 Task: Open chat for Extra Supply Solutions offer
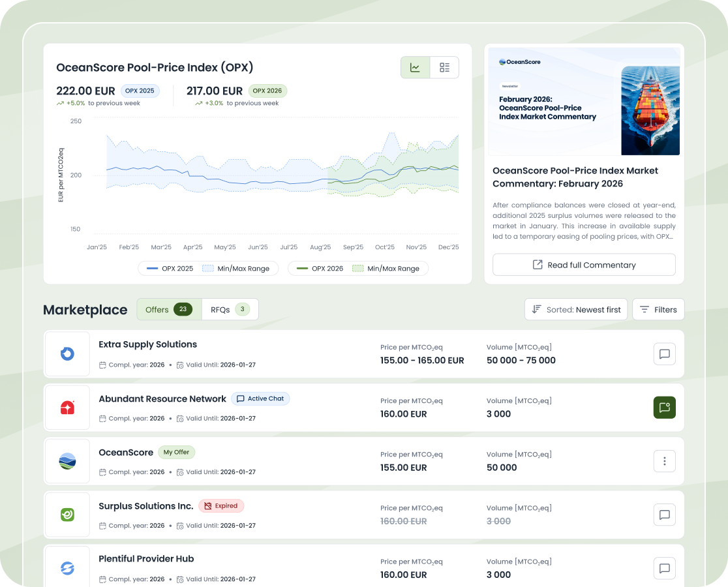(664, 354)
